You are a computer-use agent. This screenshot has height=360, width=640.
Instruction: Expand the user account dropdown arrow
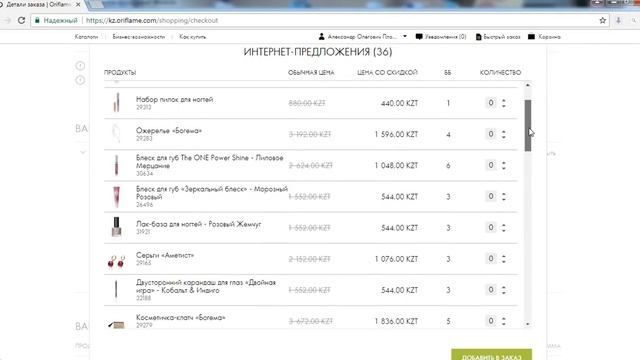tap(405, 36)
